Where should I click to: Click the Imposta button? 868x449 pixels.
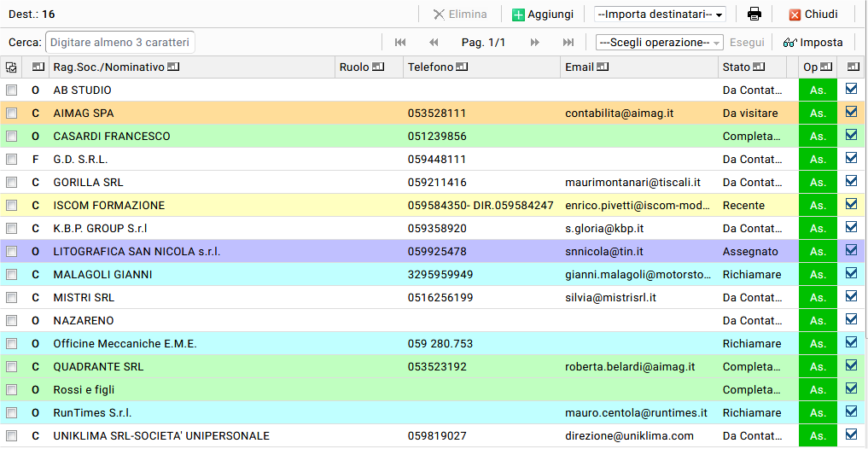tap(813, 43)
